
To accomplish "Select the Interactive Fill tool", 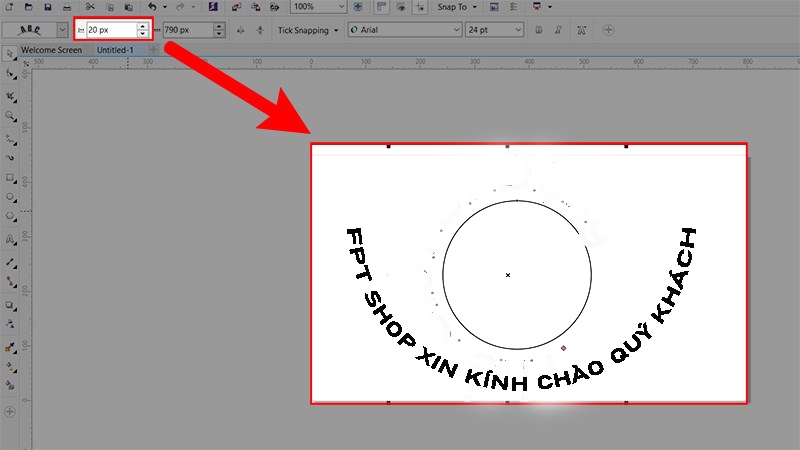I will pyautogui.click(x=10, y=367).
